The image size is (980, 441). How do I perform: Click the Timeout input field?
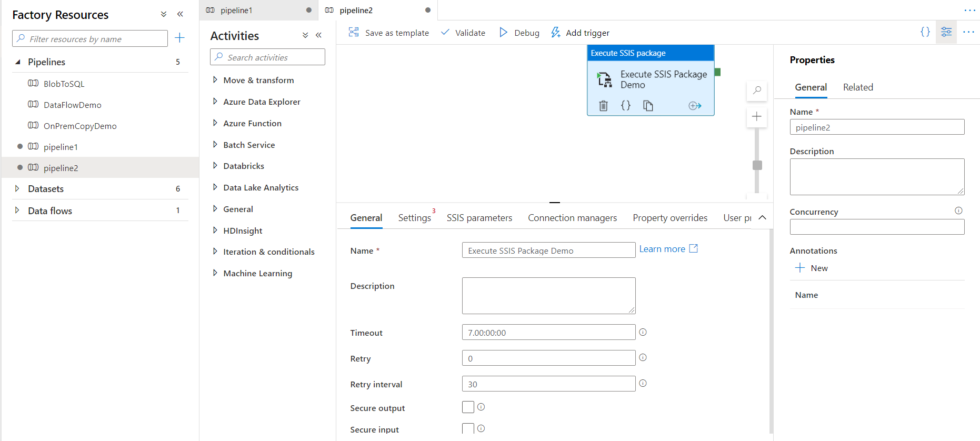tap(548, 333)
